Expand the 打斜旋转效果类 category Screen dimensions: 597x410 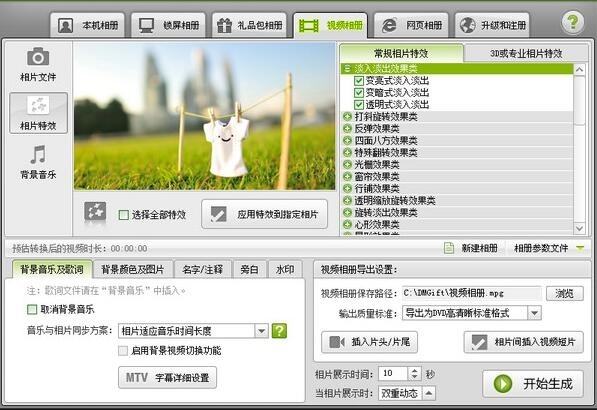pyautogui.click(x=347, y=116)
